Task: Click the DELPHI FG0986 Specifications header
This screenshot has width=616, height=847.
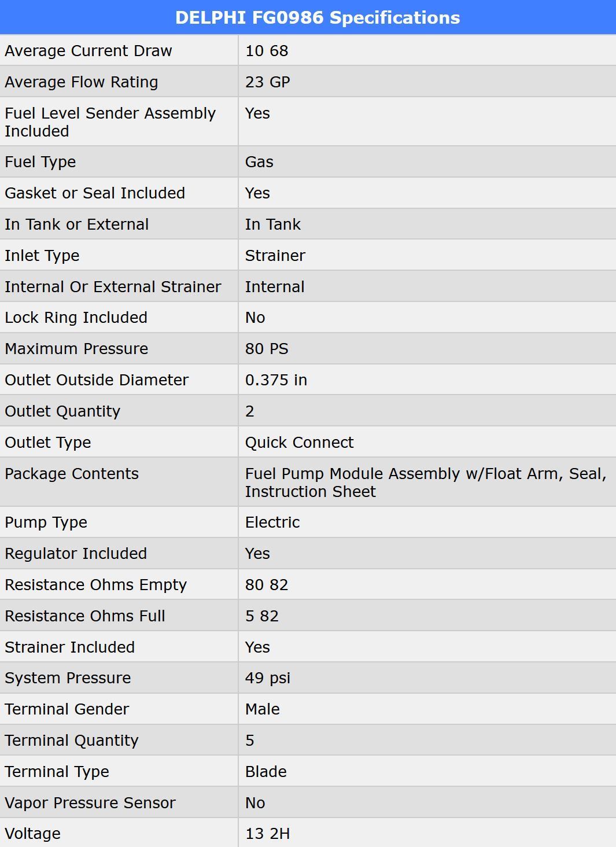Action: [x=317, y=17]
